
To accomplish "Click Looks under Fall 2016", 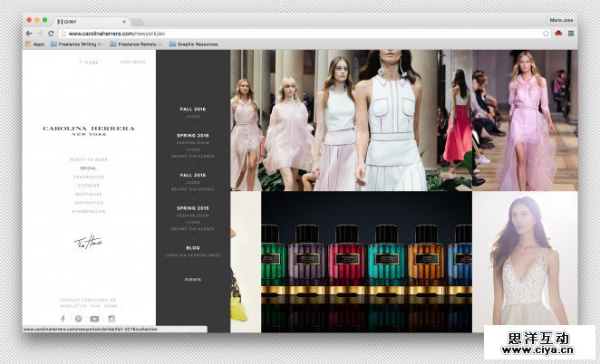I will [193, 117].
